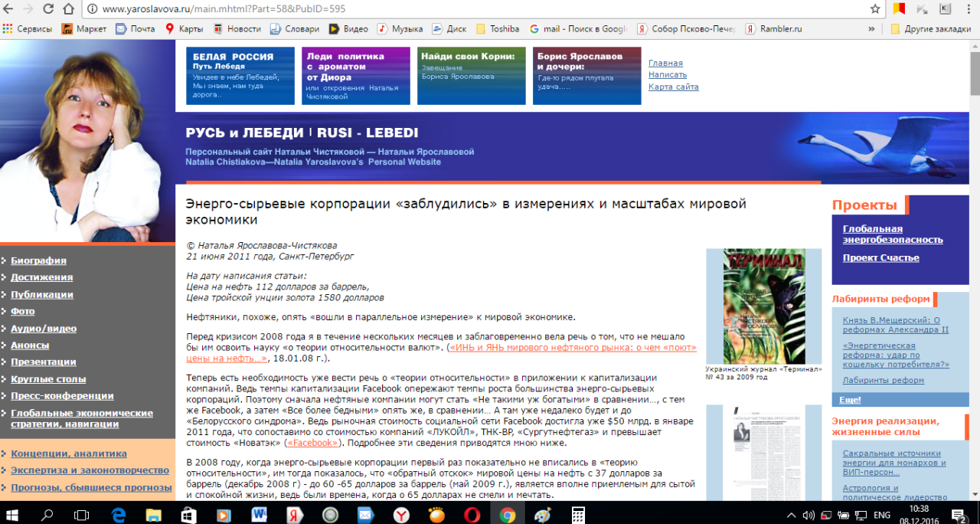Go back with the browser back arrow

9,9
